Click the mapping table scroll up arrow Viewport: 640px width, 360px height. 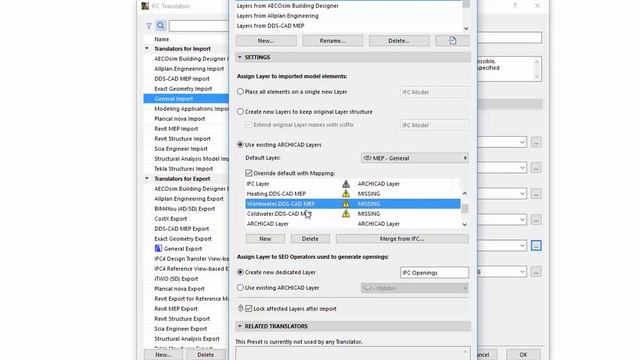464,193
